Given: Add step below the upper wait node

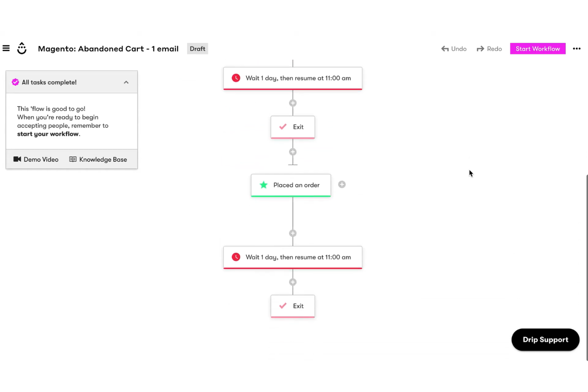Looking at the screenshot, I should point(293,103).
